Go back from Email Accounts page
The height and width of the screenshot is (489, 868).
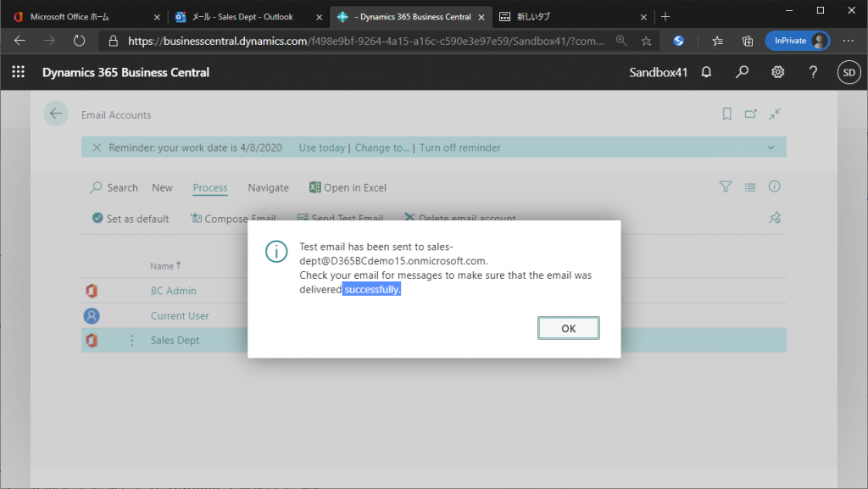56,114
